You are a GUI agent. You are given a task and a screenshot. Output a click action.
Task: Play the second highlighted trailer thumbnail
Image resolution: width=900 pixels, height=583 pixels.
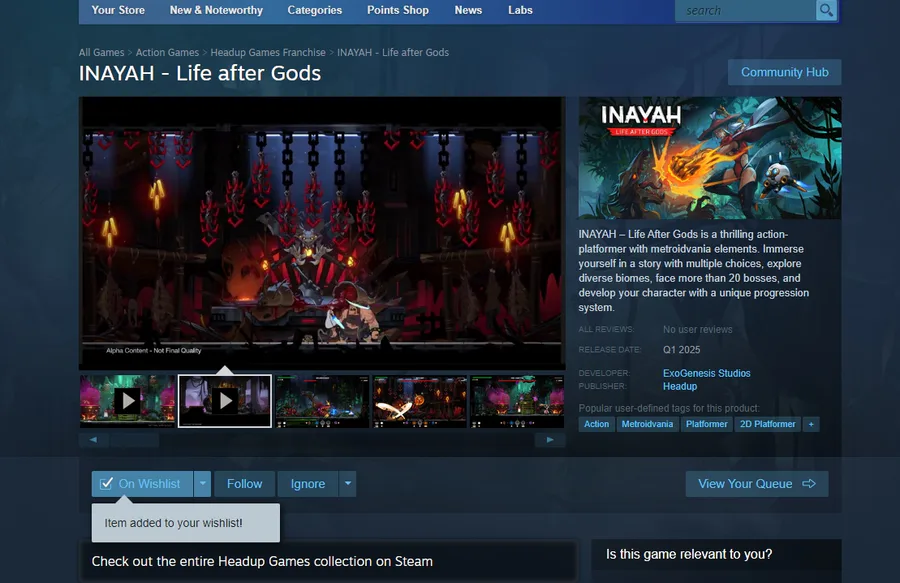pyautogui.click(x=225, y=401)
